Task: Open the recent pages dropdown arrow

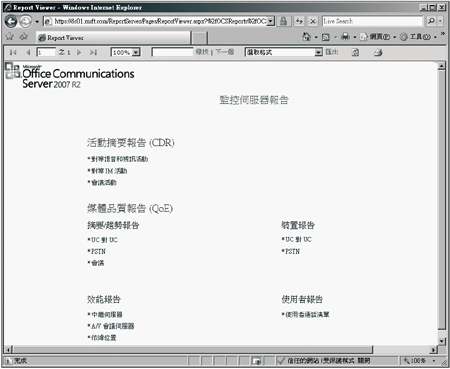Action: coord(37,22)
